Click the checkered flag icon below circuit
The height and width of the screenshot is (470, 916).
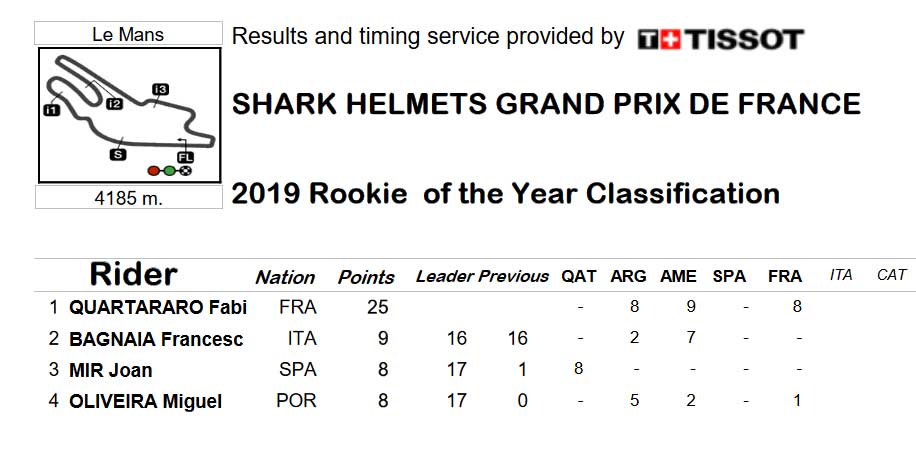point(186,171)
